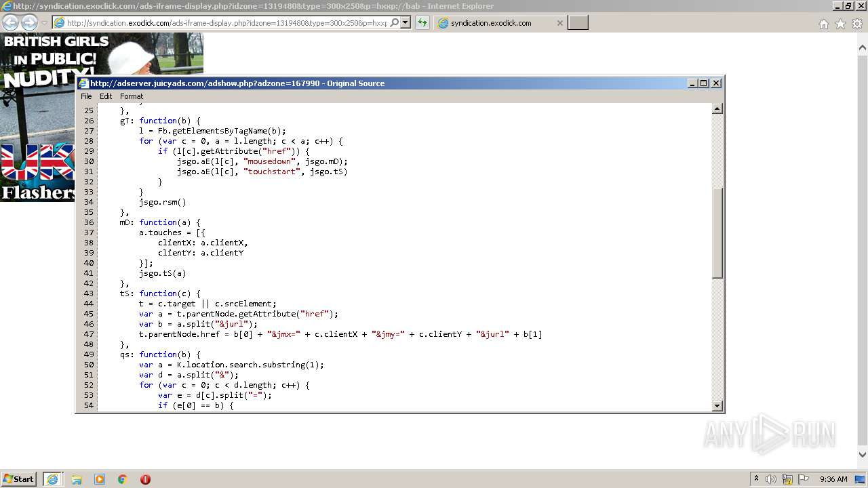Viewport: 868px width, 488px height.
Task: Click the "t.parentNode.href" line 47
Action: tap(340, 334)
